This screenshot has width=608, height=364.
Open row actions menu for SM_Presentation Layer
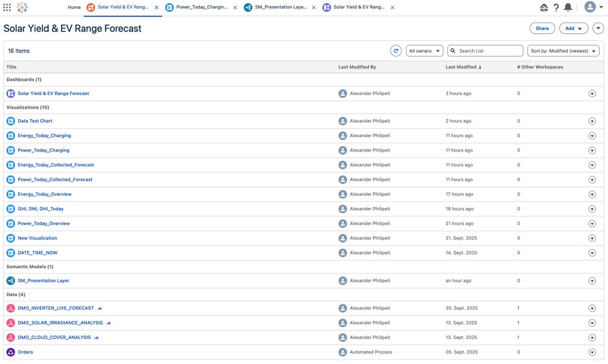tap(592, 281)
